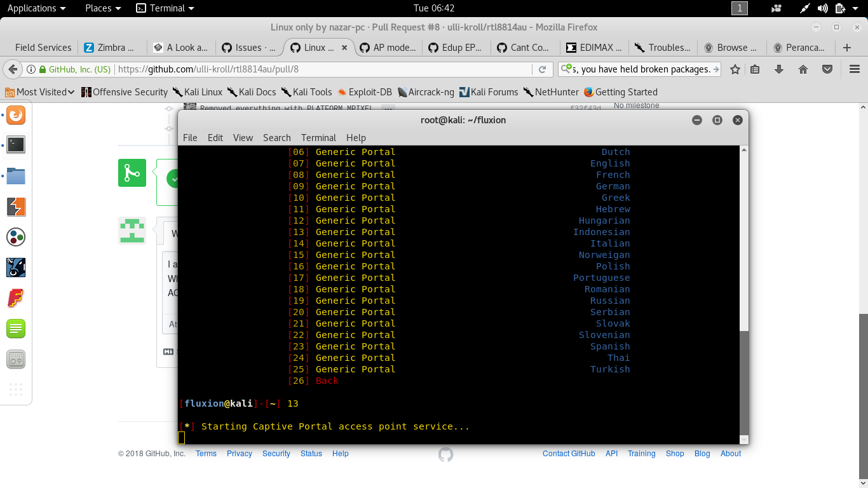
Task: Open a new Firefox tab
Action: click(x=846, y=48)
